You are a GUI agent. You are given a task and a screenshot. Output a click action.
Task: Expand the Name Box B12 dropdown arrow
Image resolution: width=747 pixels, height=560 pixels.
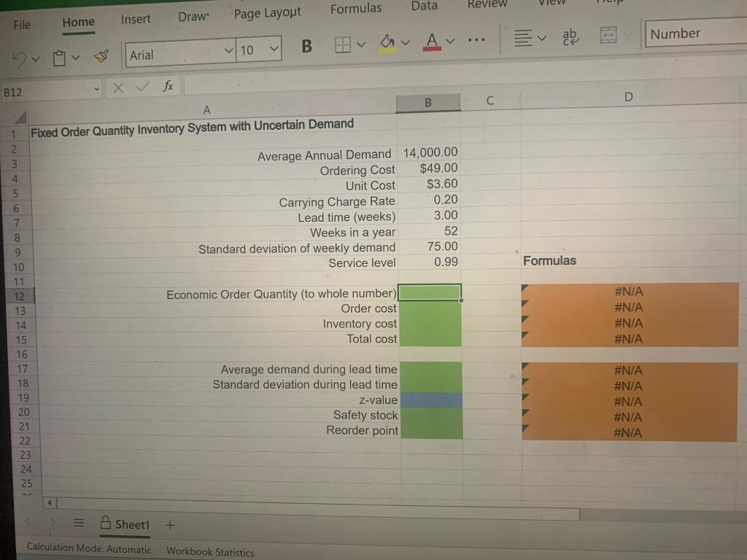click(x=97, y=89)
